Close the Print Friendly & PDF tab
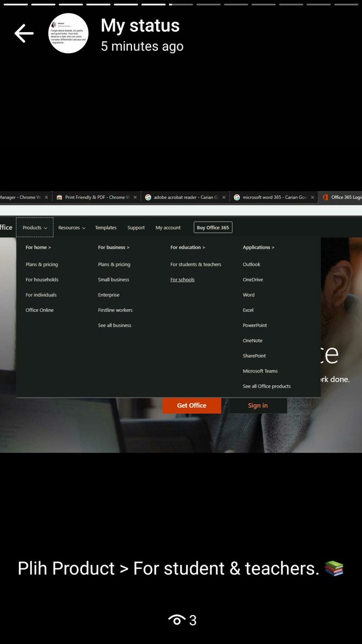Screen dimensions: 362x644 [135, 197]
